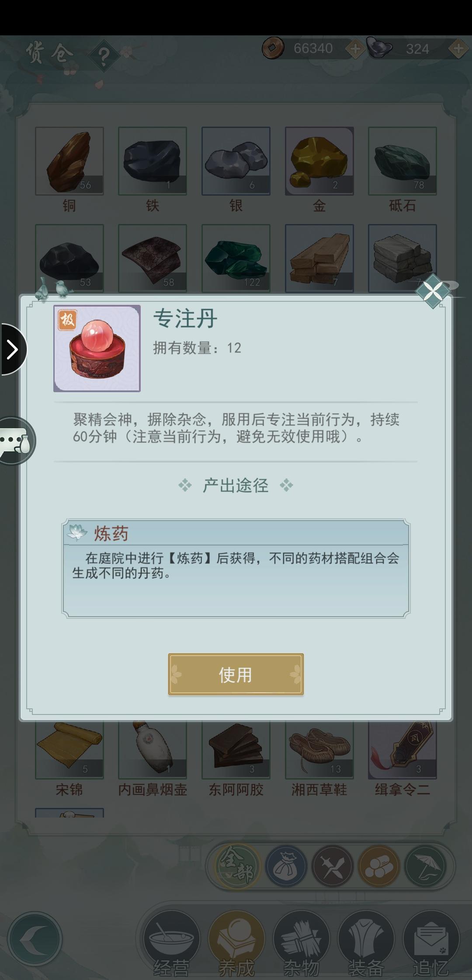Viewport: 472px width, 980px height.
Task: Select the 全部 filter
Action: click(237, 866)
